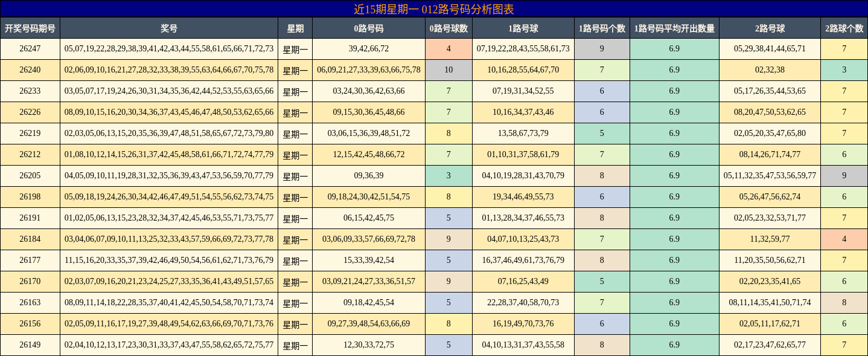Click period number 26198

pos(30,197)
